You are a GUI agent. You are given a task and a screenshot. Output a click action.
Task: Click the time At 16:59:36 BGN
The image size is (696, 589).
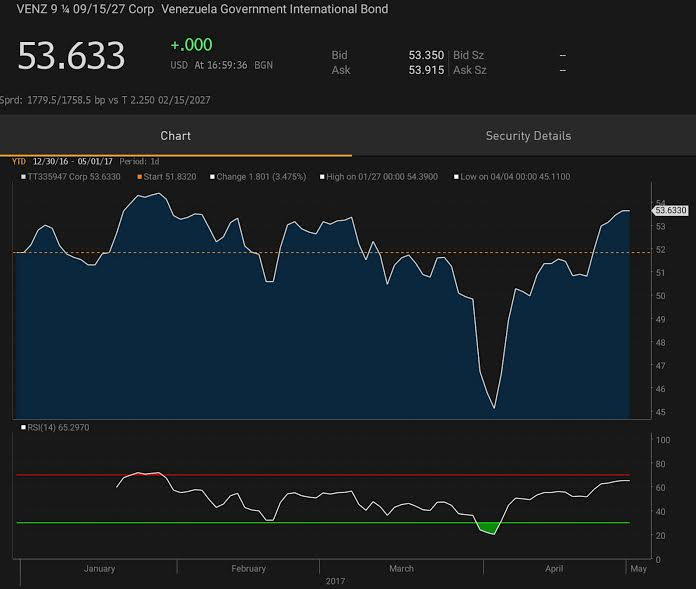233,65
